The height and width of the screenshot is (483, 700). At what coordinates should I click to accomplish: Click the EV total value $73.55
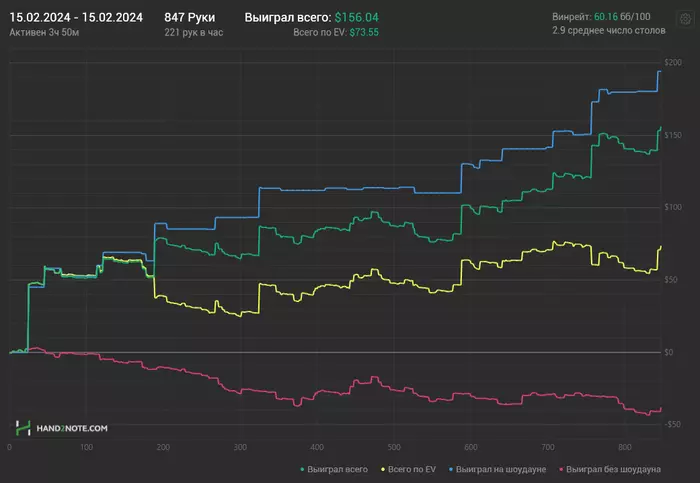coord(364,33)
